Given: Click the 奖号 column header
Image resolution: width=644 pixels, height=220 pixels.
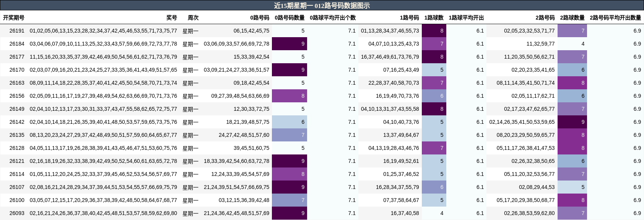Looking at the screenshot, I should click(x=172, y=18).
